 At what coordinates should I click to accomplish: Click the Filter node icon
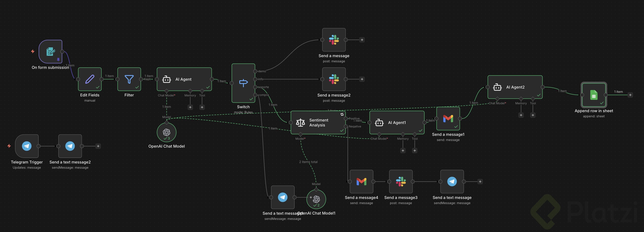click(x=129, y=79)
